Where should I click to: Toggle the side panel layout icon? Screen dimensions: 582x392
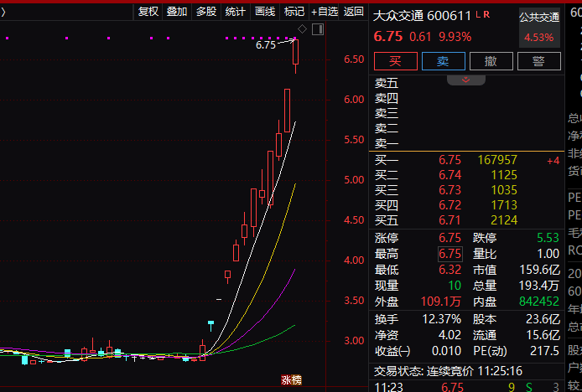(x=318, y=29)
